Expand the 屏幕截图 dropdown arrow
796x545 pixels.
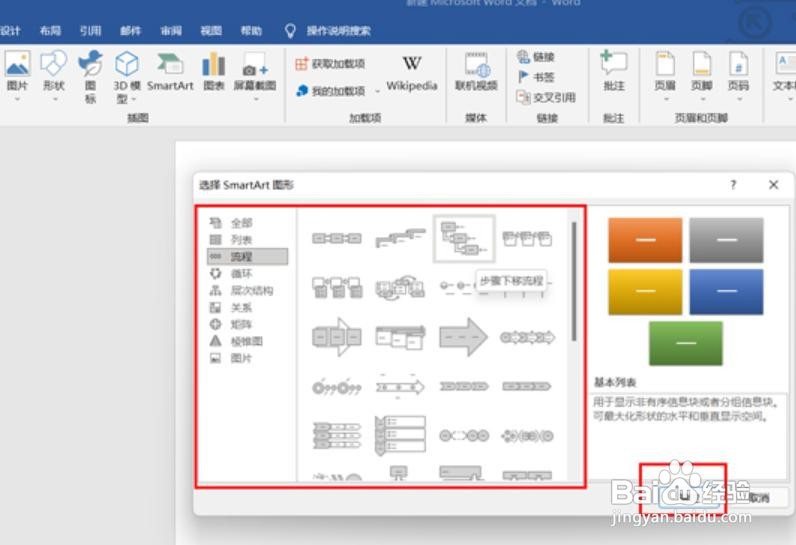(x=255, y=99)
